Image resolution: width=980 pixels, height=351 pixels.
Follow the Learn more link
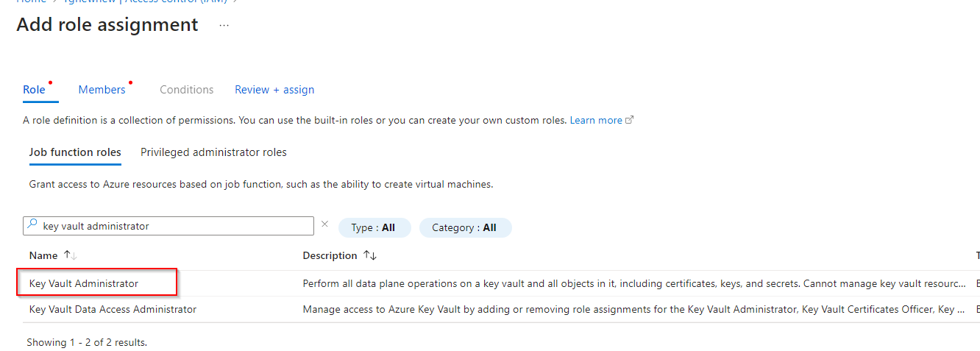pyautogui.click(x=596, y=121)
